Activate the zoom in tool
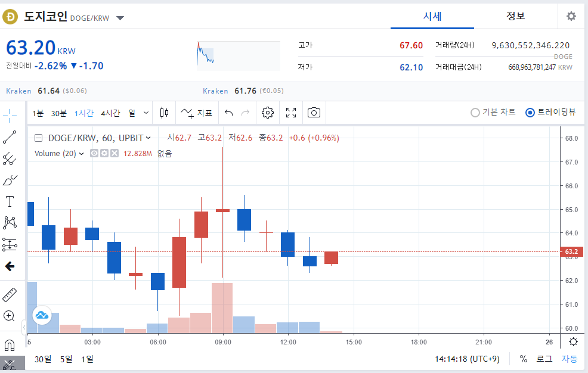This screenshot has width=588, height=373. point(9,316)
